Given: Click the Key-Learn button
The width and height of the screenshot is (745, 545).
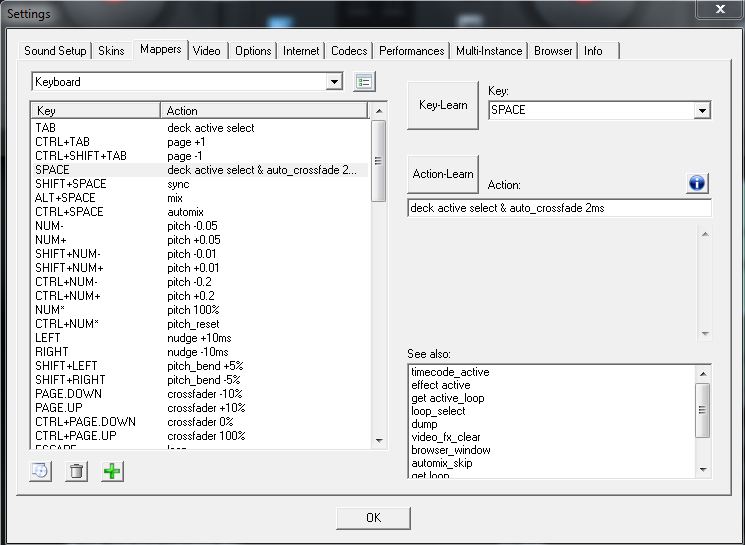Looking at the screenshot, I should tap(443, 105).
